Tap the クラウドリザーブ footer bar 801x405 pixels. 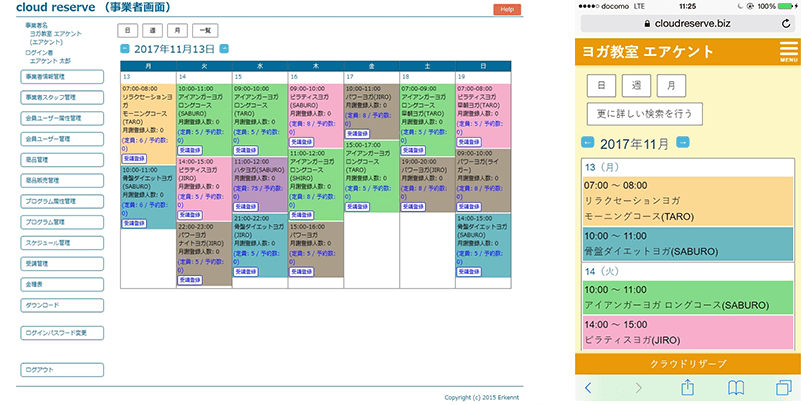coord(688,364)
